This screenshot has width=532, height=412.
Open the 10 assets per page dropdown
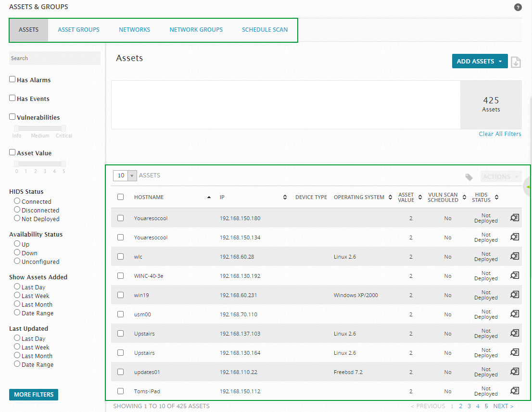(125, 175)
